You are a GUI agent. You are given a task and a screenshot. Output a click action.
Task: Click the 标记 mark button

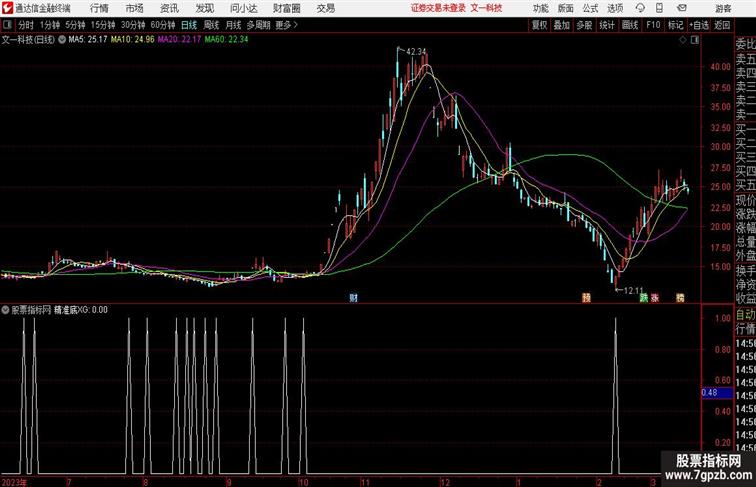coord(675,25)
